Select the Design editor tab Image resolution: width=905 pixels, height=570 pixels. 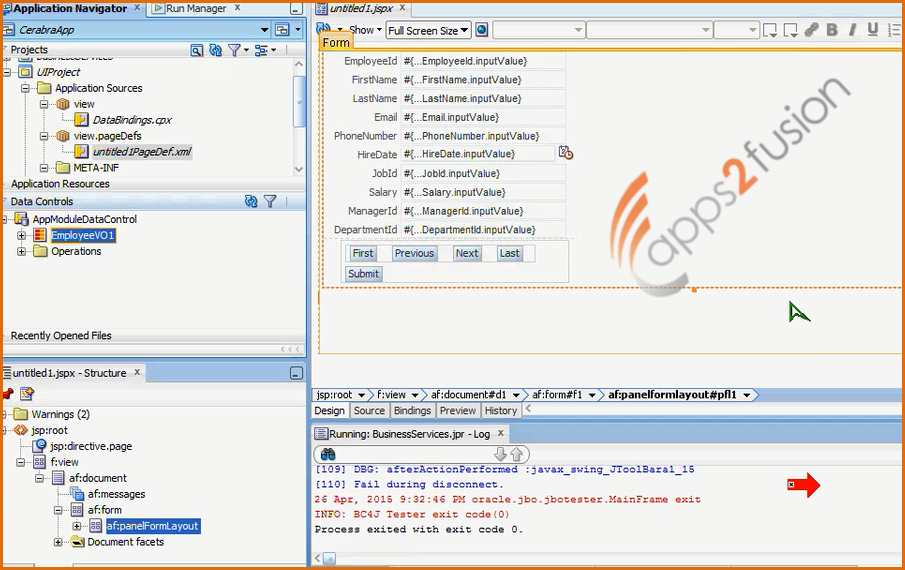[330, 411]
